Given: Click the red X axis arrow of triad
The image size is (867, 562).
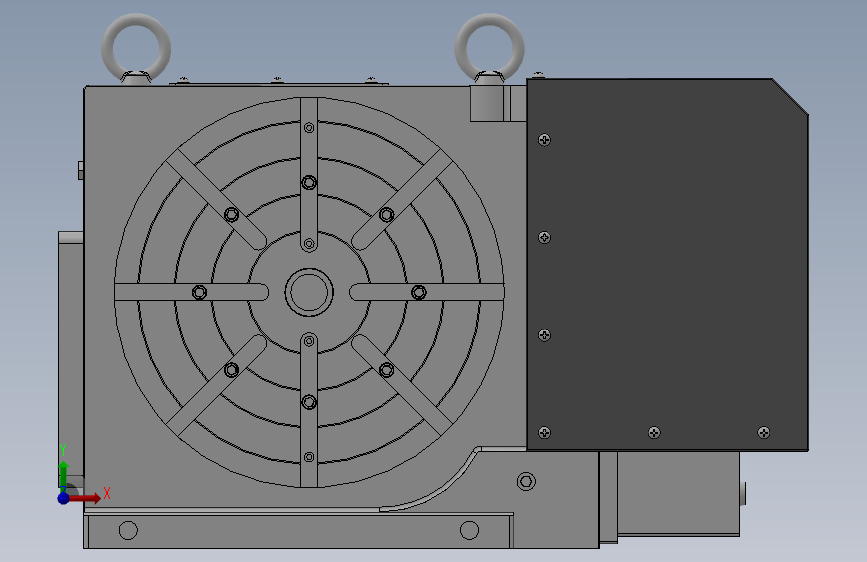Looking at the screenshot, I should pyautogui.click(x=86, y=498).
